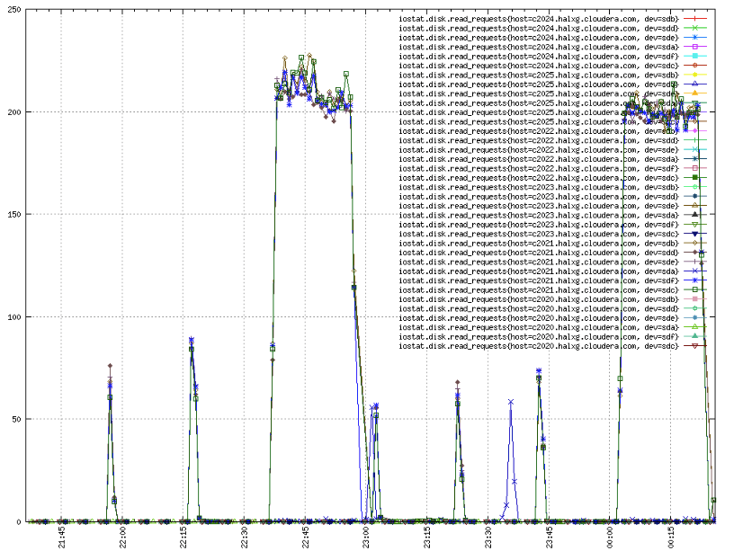Select the 00:00 time axis label
This screenshot has width=734, height=560.
point(610,538)
